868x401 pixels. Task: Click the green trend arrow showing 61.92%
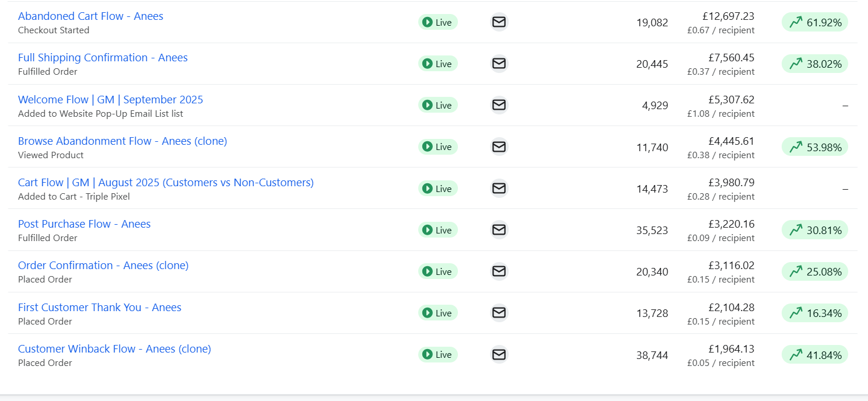pos(814,22)
